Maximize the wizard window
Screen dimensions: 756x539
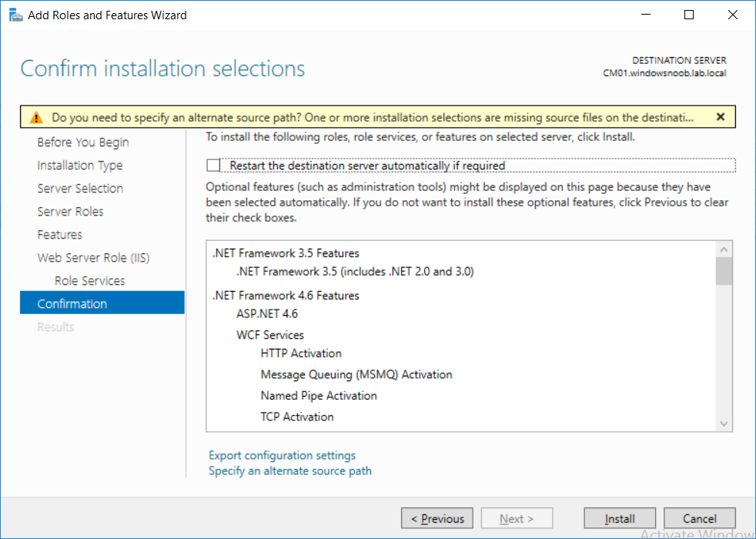click(x=689, y=15)
